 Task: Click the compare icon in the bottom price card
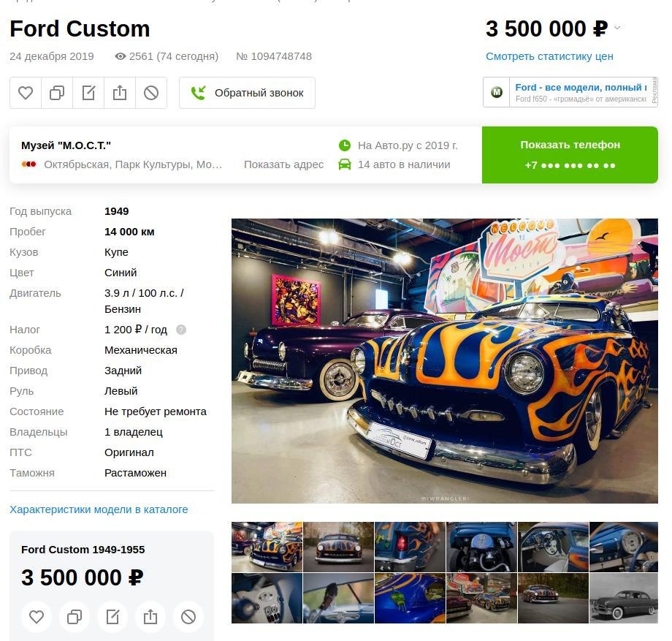[75, 617]
